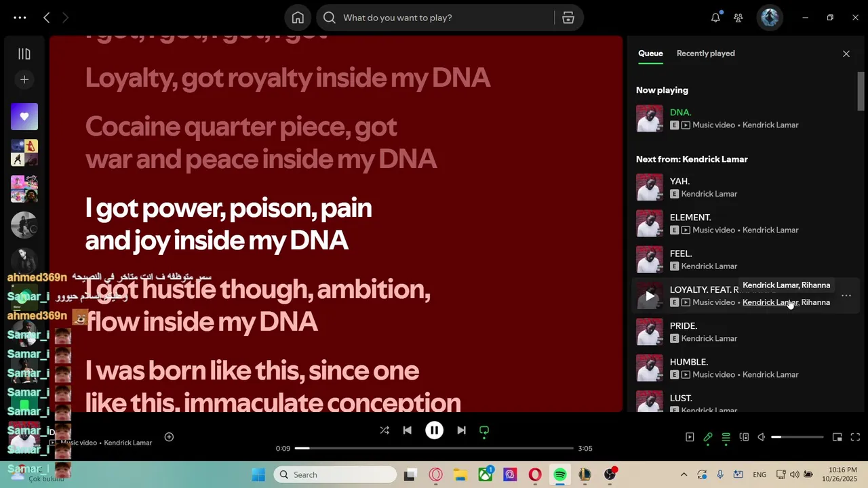Open the What's New notifications bell

click(715, 18)
